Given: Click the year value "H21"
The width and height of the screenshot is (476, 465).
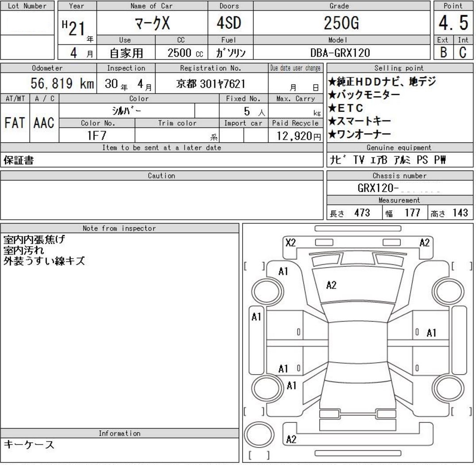Looking at the screenshot, I should point(73,28).
